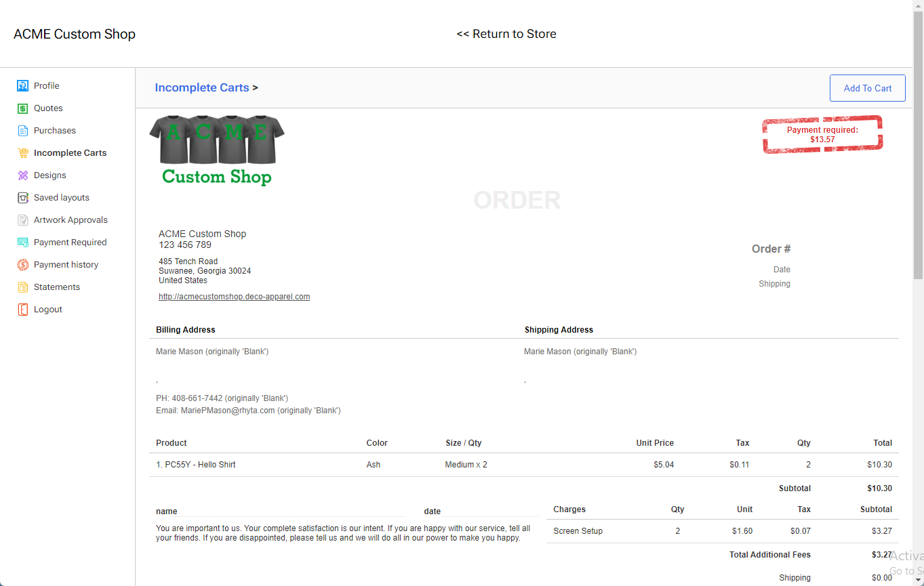Image resolution: width=924 pixels, height=586 pixels.
Task: Click the Incomplete Carts breadcrumb
Action: [201, 87]
